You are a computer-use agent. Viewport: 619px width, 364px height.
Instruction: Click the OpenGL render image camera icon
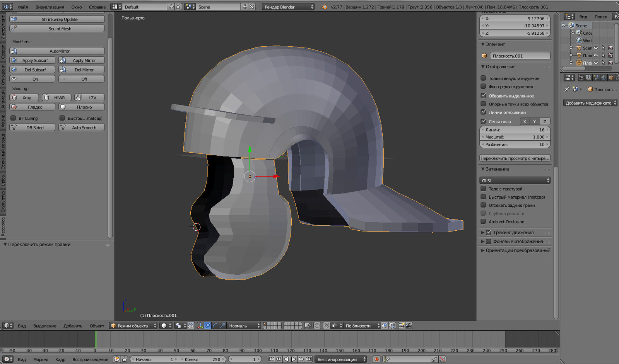(x=402, y=326)
